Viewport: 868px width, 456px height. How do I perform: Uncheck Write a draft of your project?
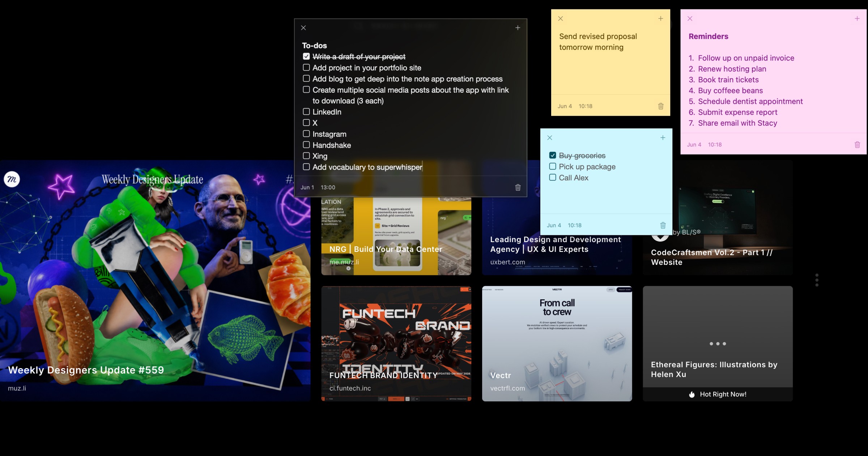coord(306,56)
